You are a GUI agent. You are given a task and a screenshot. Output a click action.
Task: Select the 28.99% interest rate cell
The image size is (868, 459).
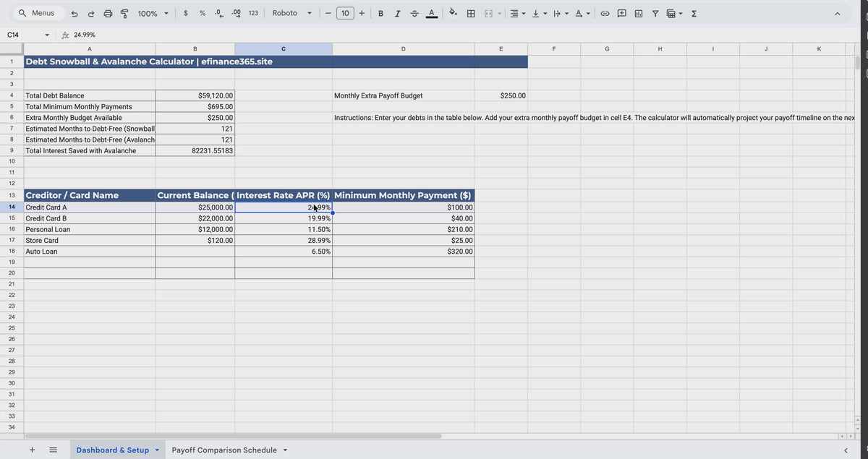284,240
